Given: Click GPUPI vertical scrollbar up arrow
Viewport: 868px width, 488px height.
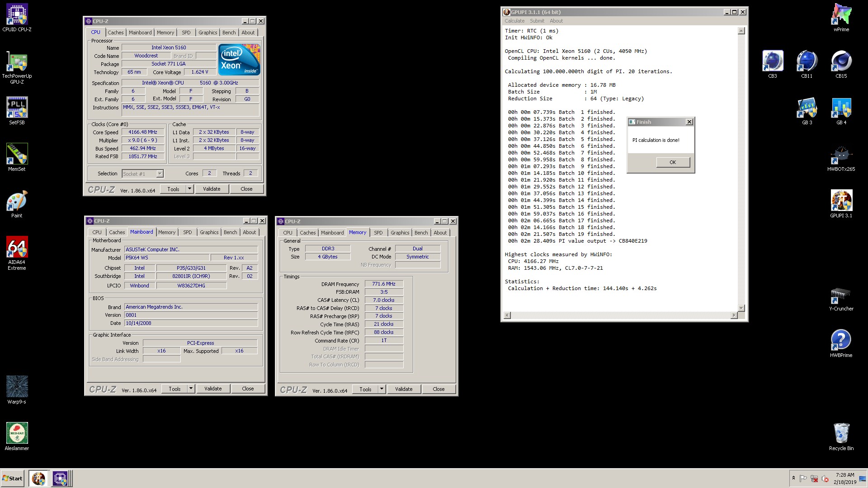Looking at the screenshot, I should pyautogui.click(x=741, y=31).
